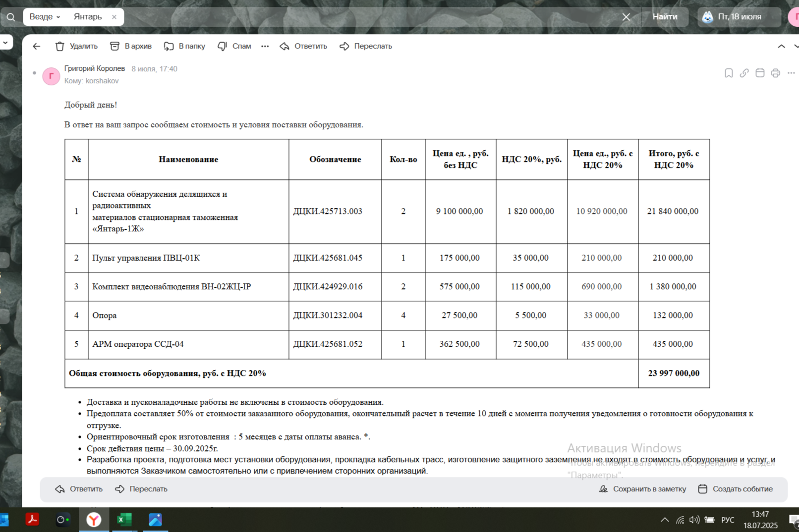This screenshot has height=532, width=799.
Task: Open the В папку move option
Action: coord(184,46)
